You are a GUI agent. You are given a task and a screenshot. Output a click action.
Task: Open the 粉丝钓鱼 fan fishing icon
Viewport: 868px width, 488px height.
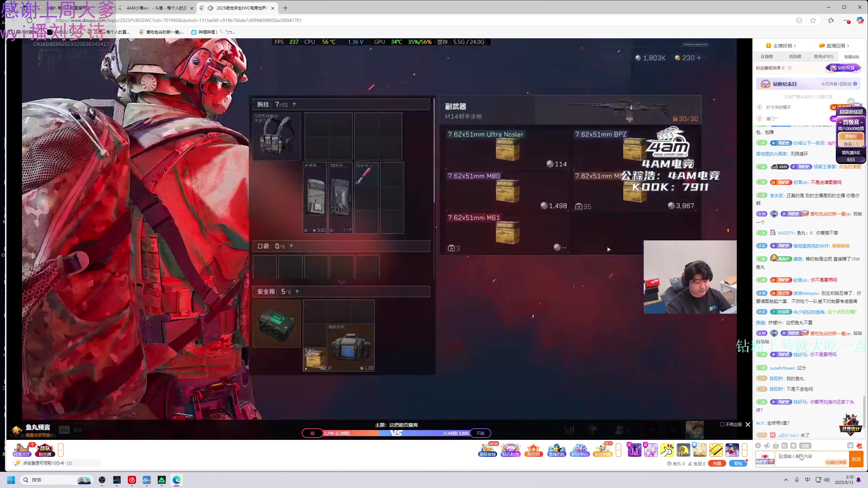coord(603,450)
